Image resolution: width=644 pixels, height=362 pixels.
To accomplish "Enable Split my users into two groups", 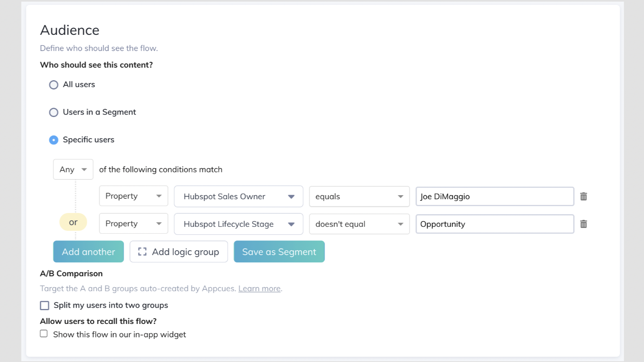I will coord(44,305).
